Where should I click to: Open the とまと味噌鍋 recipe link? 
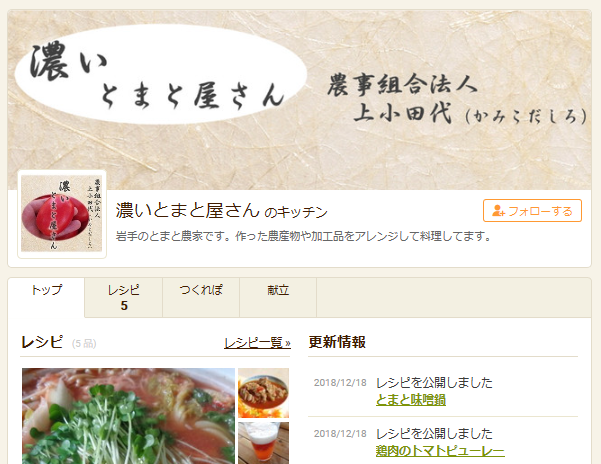pyautogui.click(x=411, y=400)
